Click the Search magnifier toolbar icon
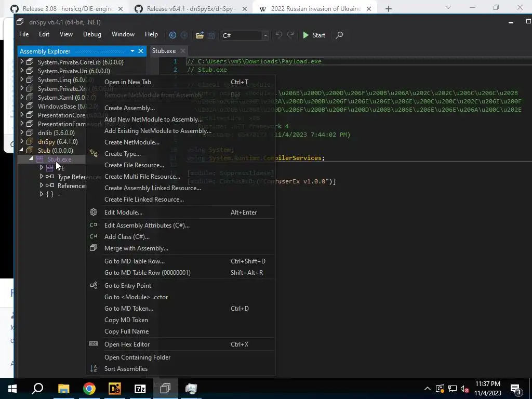Viewport: 532px width, 399px height. coord(339,35)
